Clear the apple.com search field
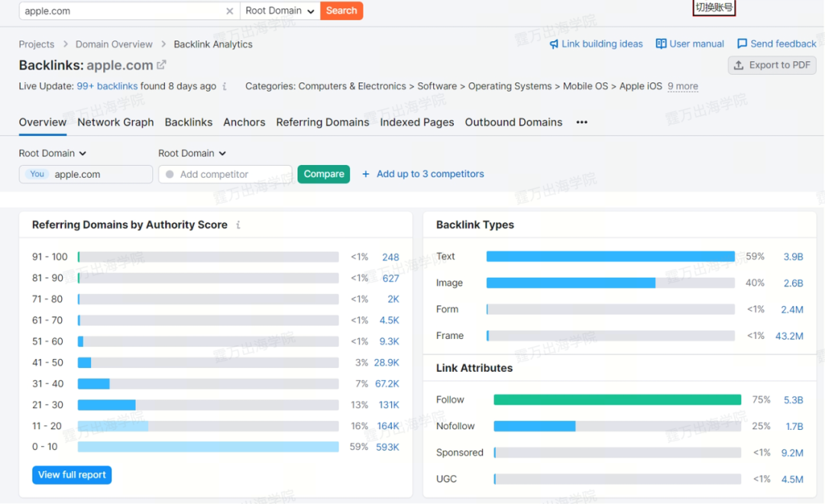 coord(229,11)
